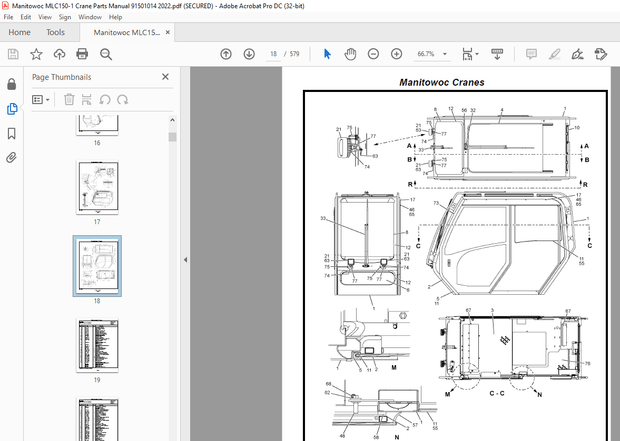620x441 pixels.
Task: Open the Sign menu
Action: [x=65, y=17]
